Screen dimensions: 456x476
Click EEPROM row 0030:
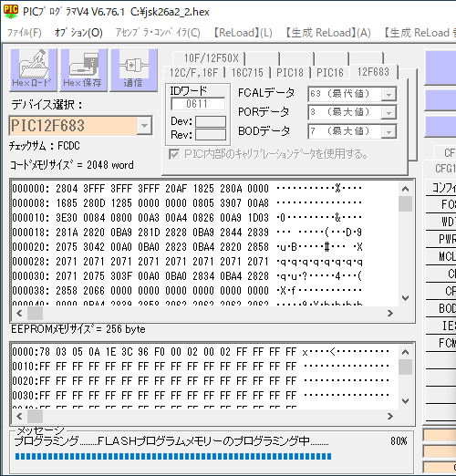tap(201, 396)
